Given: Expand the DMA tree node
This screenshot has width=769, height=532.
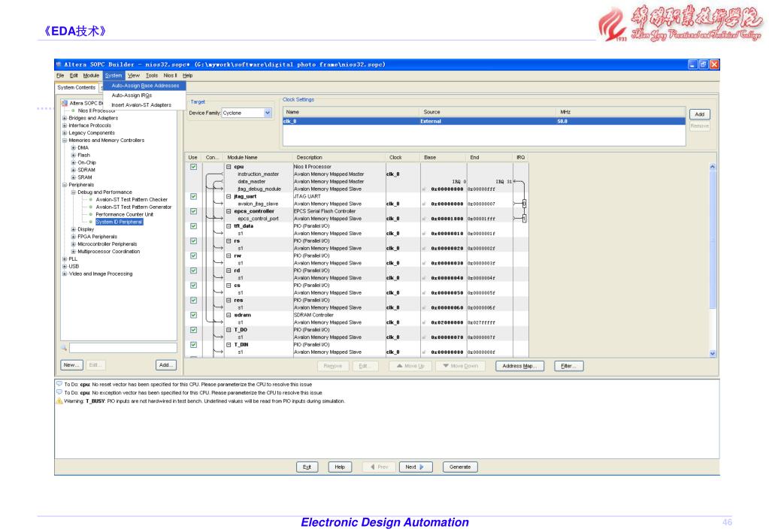Looking at the screenshot, I should click(x=74, y=147).
